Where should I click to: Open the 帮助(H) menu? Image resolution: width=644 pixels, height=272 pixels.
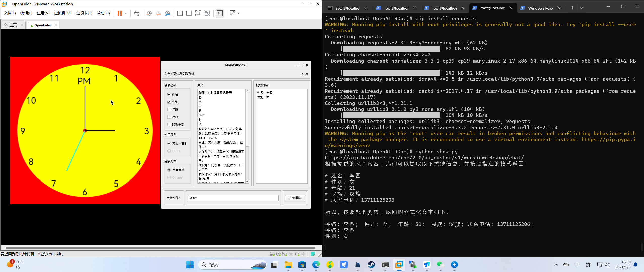point(103,13)
